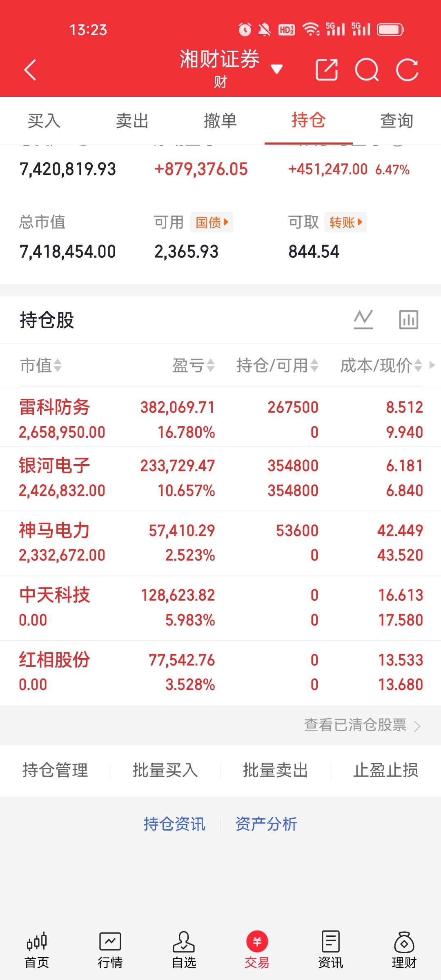Show the holdings trend line chart icon
This screenshot has width=441, height=980.
[363, 319]
